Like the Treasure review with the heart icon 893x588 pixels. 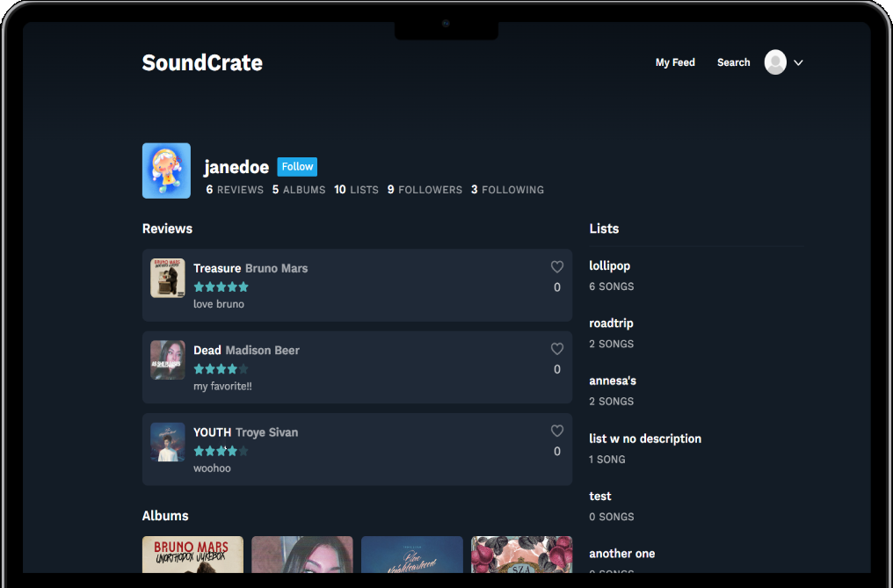(557, 266)
